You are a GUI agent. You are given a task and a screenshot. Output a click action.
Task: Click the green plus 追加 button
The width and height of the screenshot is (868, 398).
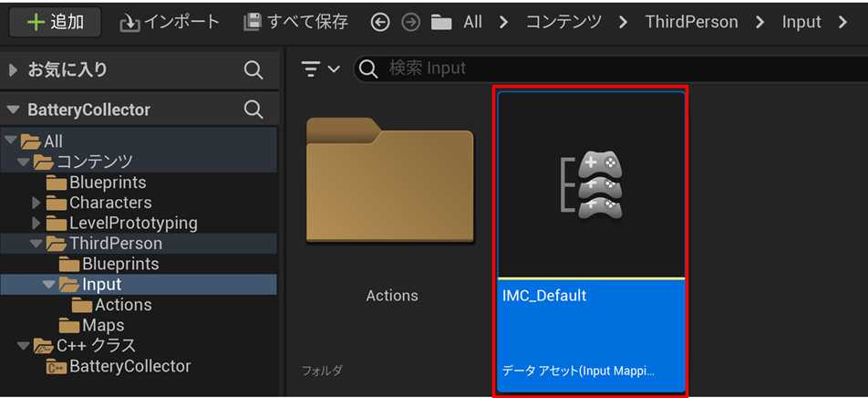pos(55,22)
